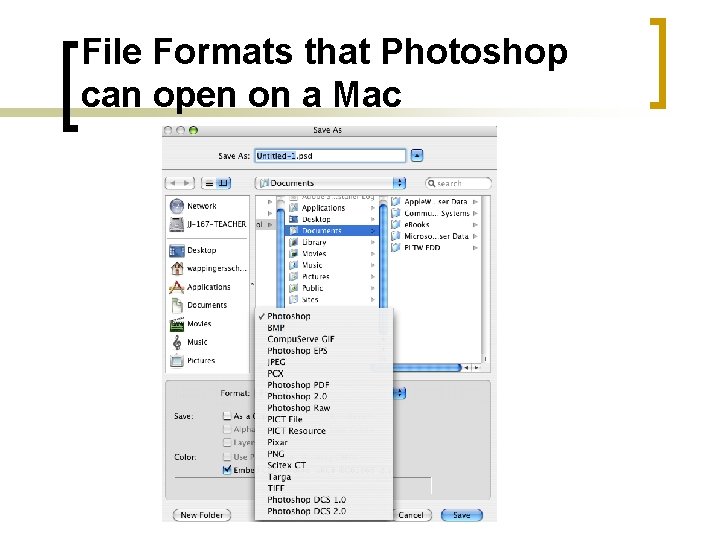Click the forward navigation arrow
Screen dimensions: 720x540
click(x=187, y=183)
